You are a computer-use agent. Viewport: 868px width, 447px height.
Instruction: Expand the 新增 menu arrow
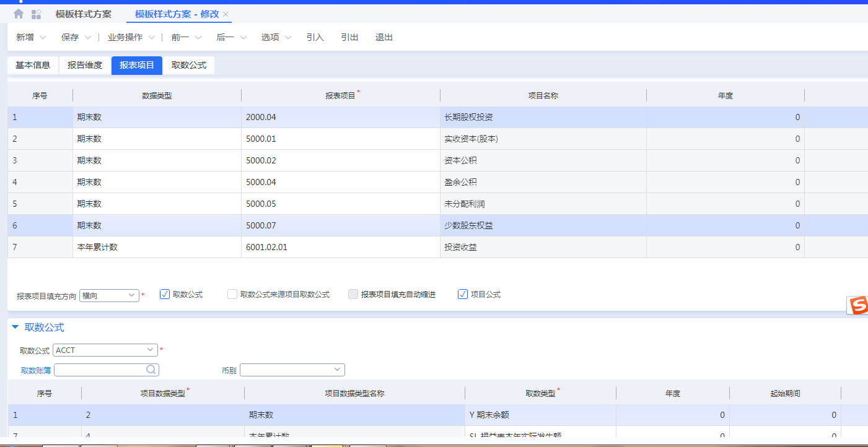43,38
